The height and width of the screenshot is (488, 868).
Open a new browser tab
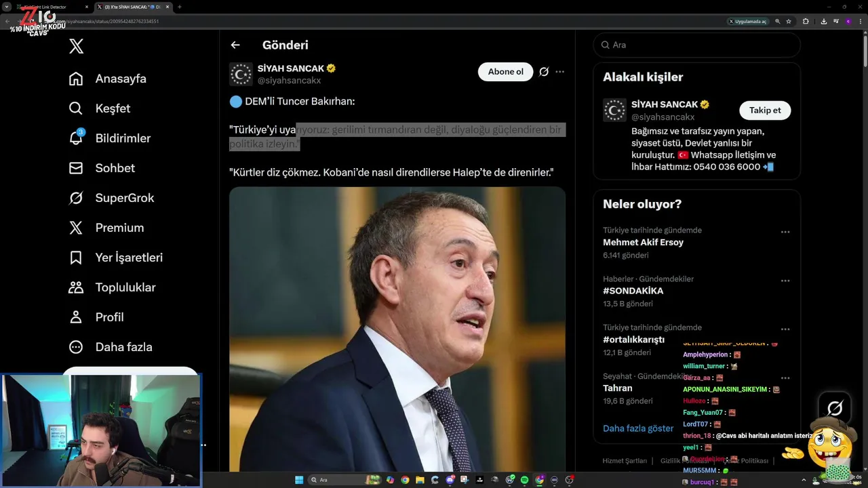point(179,7)
